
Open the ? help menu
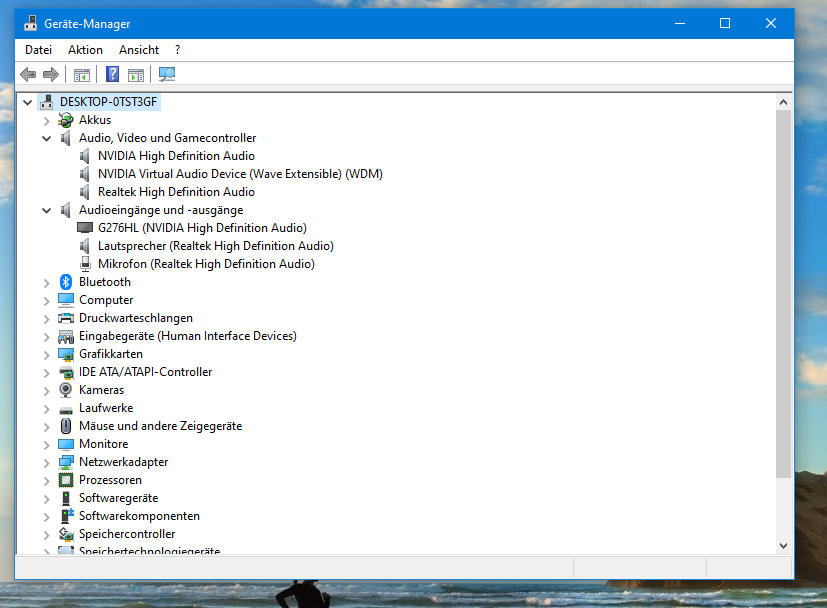pos(177,50)
